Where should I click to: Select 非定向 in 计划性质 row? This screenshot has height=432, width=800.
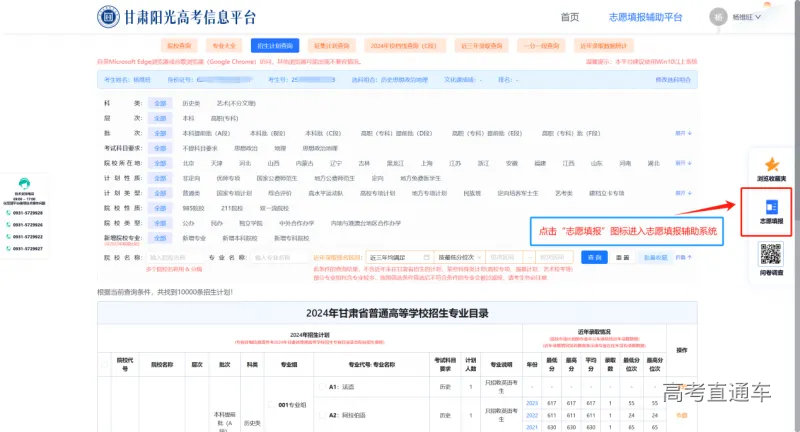[191, 179]
